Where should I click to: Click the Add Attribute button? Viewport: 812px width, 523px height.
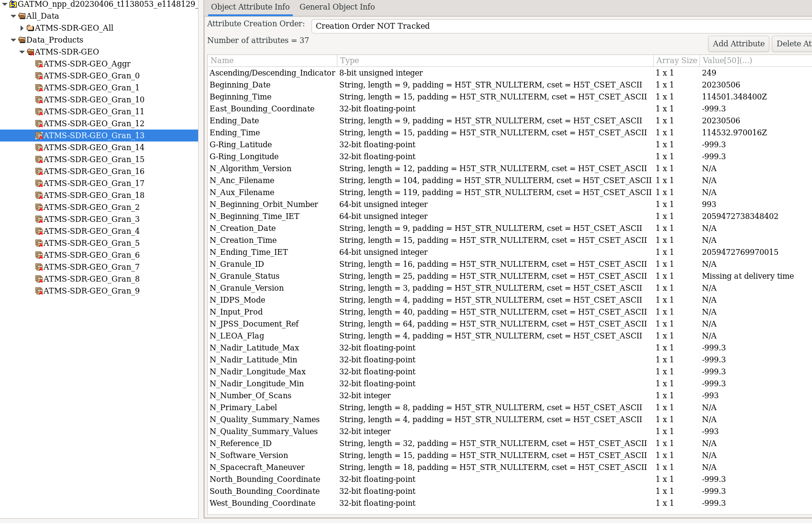click(738, 44)
